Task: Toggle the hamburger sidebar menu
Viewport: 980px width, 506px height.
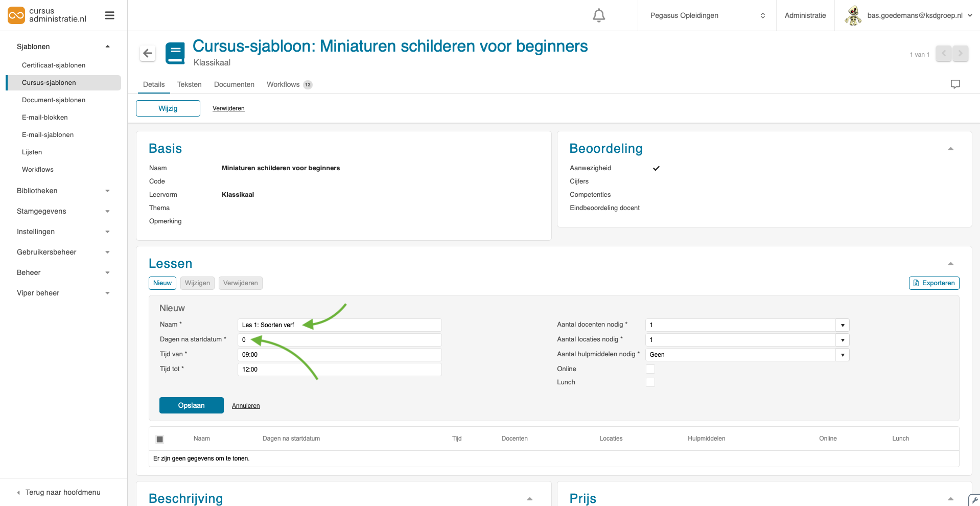Action: (109, 15)
